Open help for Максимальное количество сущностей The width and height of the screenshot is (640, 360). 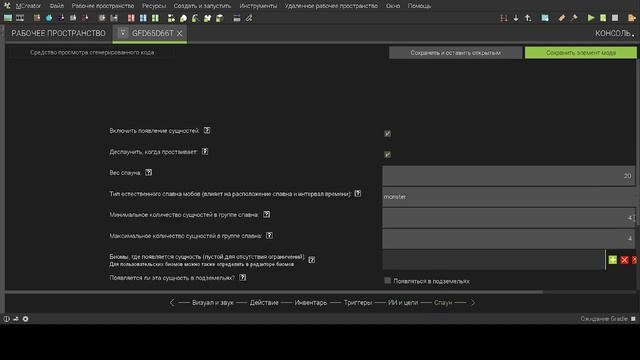pyautogui.click(x=269, y=236)
